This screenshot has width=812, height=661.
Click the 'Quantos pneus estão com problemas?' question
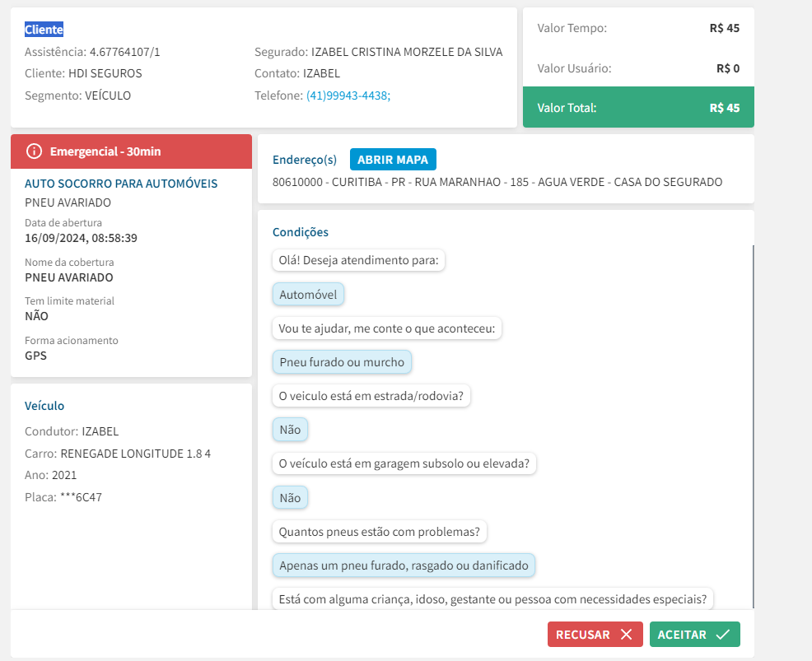[379, 532]
